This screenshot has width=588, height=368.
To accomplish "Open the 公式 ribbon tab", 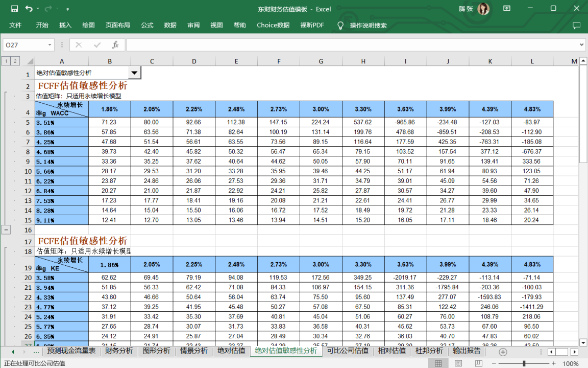I will (x=147, y=25).
